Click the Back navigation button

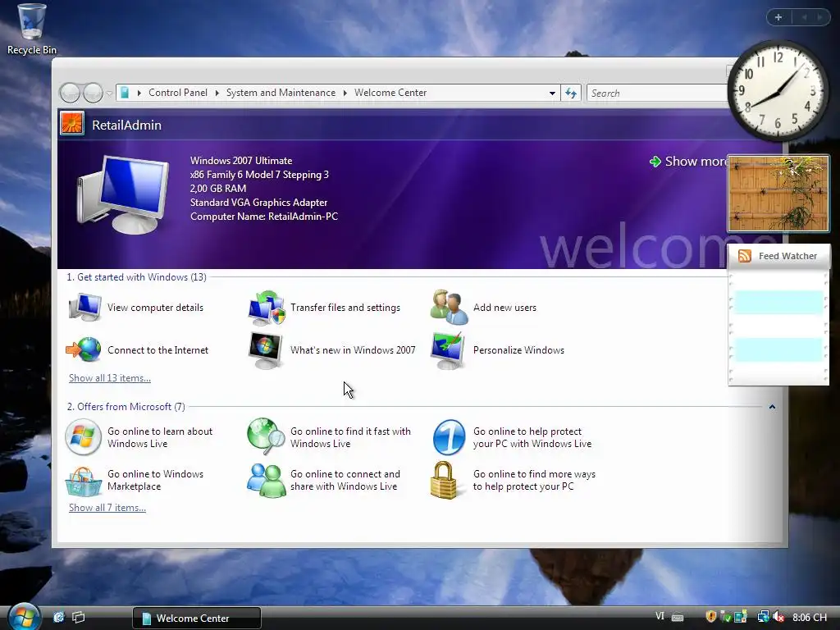(70, 94)
